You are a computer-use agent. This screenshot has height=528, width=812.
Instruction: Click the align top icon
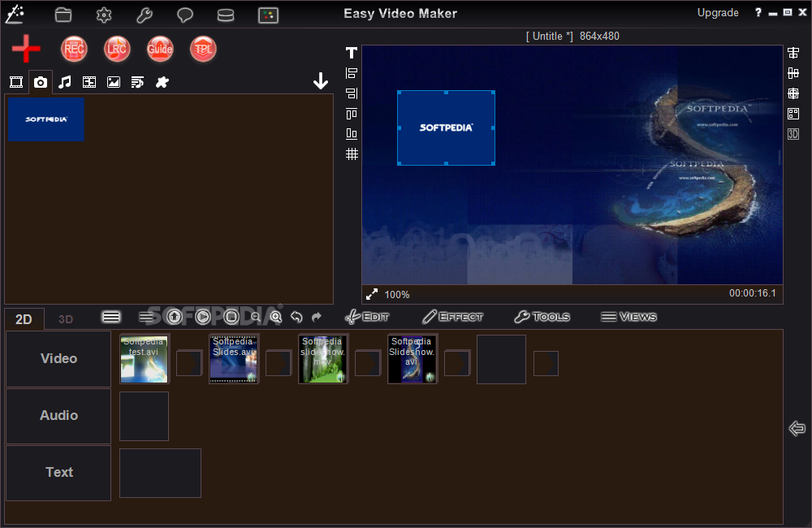click(x=352, y=114)
